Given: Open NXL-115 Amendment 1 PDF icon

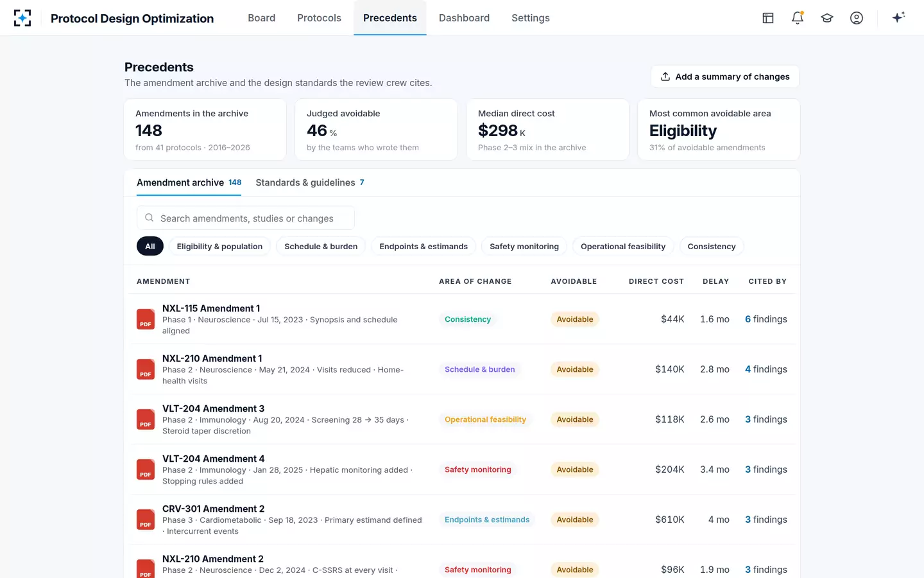Looking at the screenshot, I should [x=146, y=319].
